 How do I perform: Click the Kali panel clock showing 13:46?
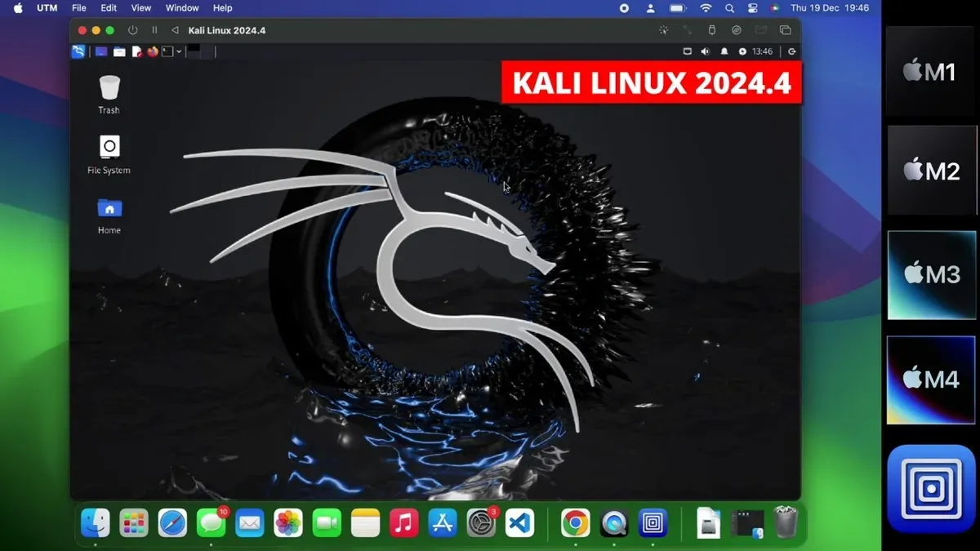(x=762, y=51)
